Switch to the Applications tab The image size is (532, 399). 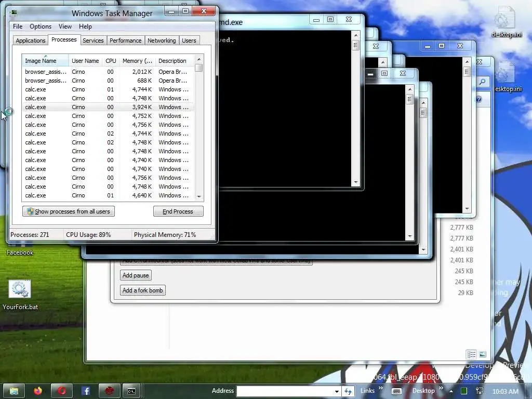tap(31, 41)
